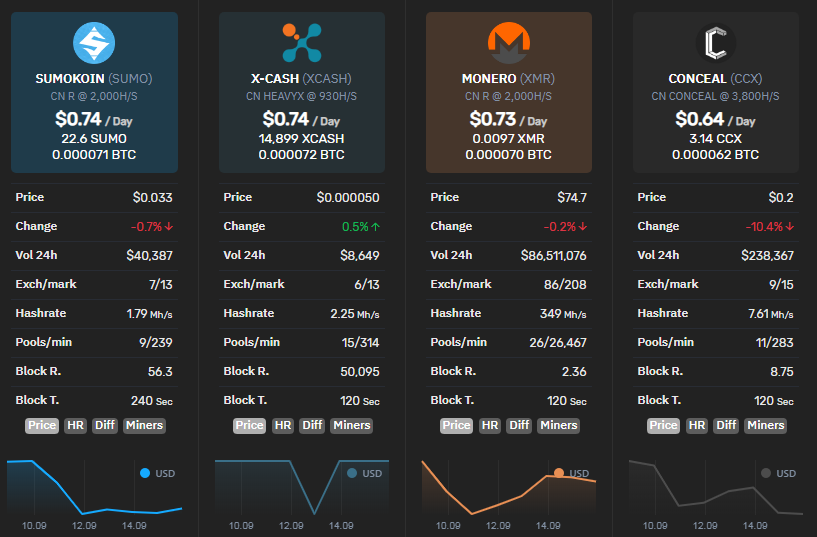Image resolution: width=817 pixels, height=537 pixels.
Task: Click Sumokoin algorithm CN R @ 2,000H/S
Action: 94,96
